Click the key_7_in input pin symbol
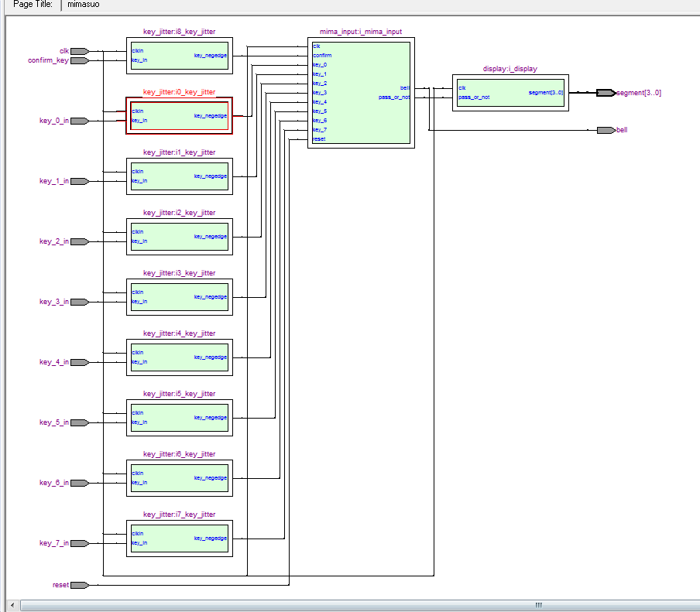 pos(79,543)
